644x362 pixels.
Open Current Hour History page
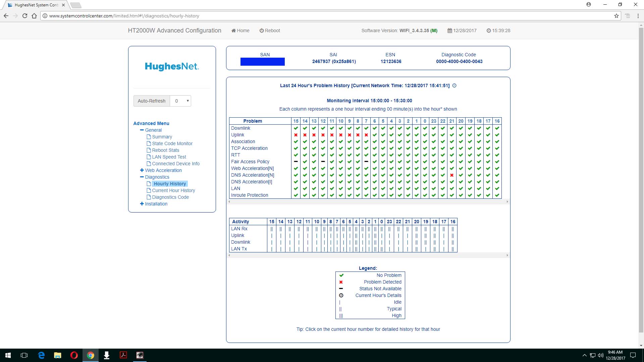[x=173, y=190]
